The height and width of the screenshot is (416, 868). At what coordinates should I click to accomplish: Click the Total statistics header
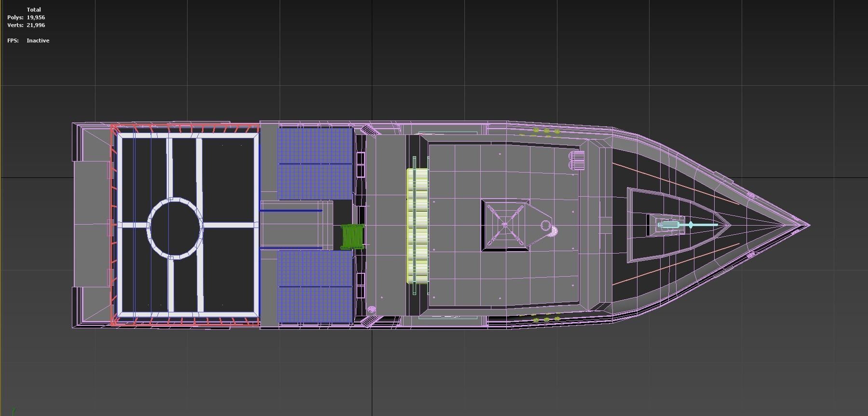pos(34,10)
